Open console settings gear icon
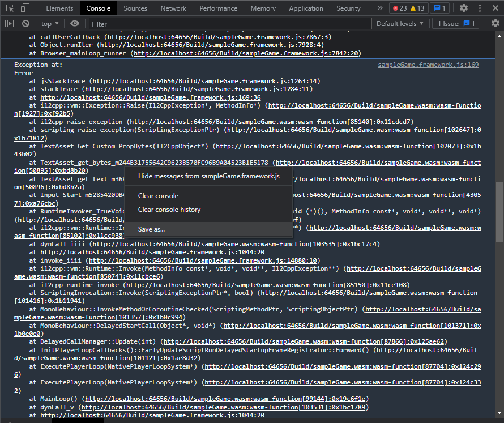Viewport: 504px width, 423px height. click(x=495, y=24)
